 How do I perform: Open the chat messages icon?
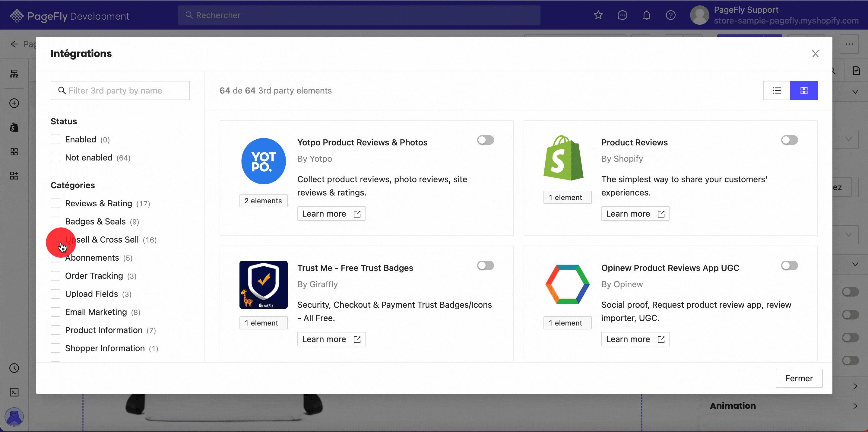(622, 15)
